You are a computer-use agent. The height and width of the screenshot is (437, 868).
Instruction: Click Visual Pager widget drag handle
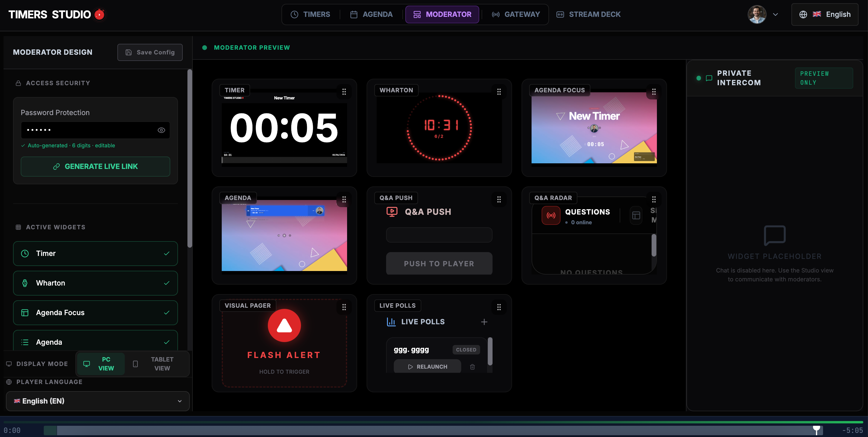coord(344,307)
